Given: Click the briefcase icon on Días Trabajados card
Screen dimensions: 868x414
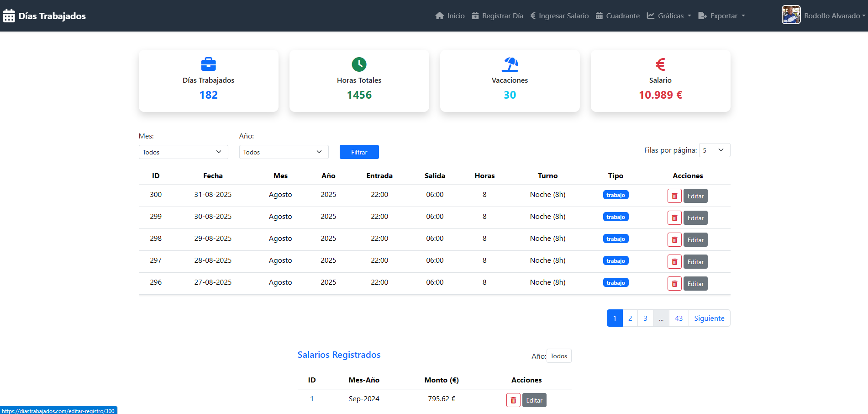Looking at the screenshot, I should point(208,64).
